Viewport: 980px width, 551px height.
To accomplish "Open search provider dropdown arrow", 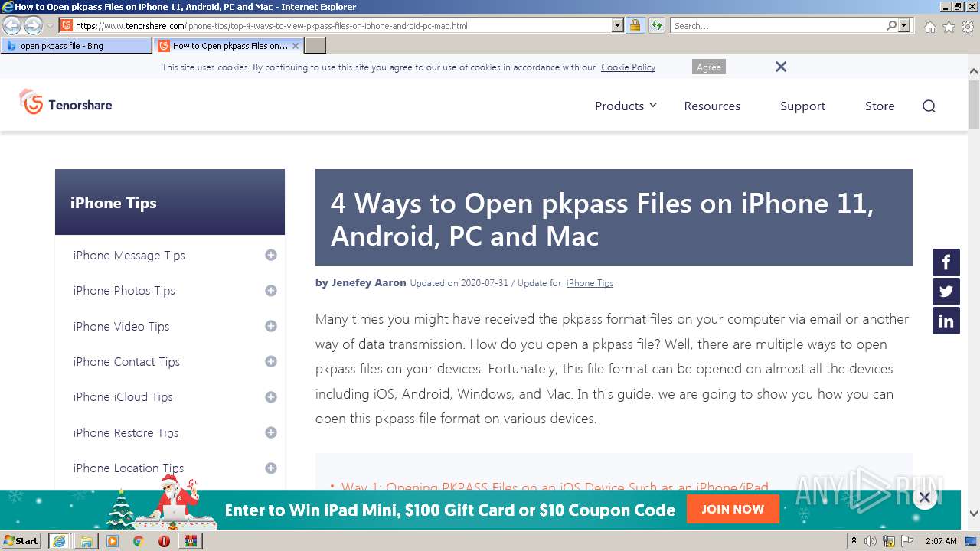I will (905, 25).
